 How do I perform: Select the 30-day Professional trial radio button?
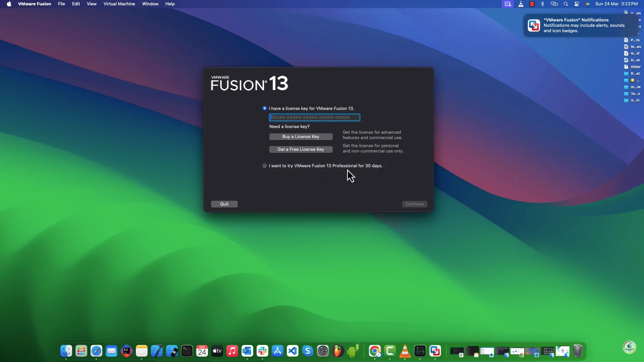[x=265, y=166]
